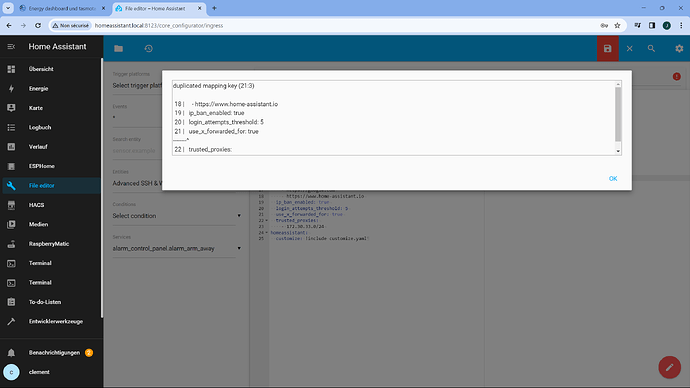690x388 pixels.
Task: Click the Benachrichtigungen bell icon
Action: [11, 353]
